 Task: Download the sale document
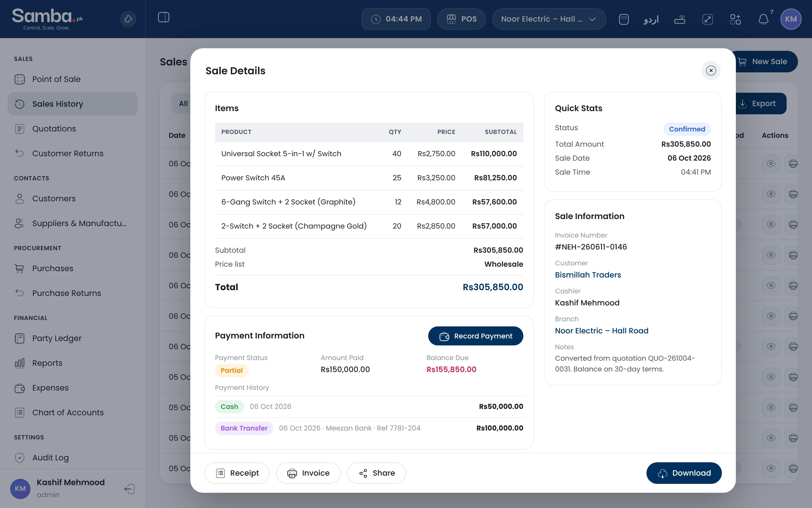[684, 473]
